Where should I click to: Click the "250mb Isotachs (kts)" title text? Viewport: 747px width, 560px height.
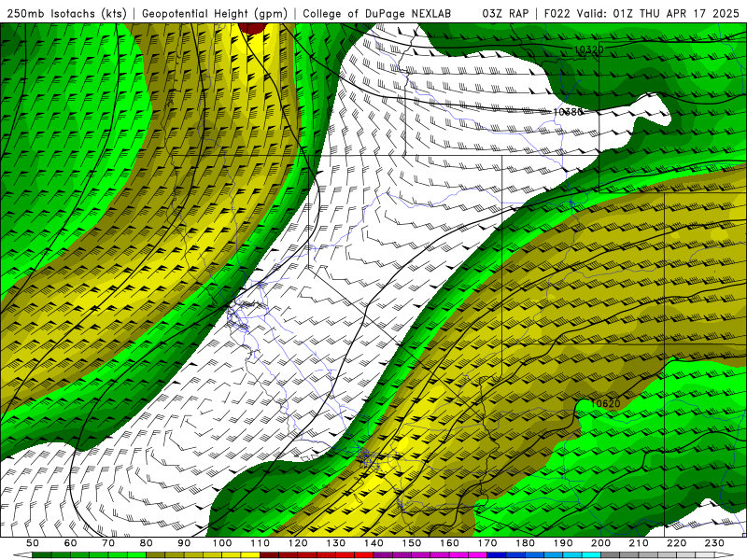click(66, 13)
